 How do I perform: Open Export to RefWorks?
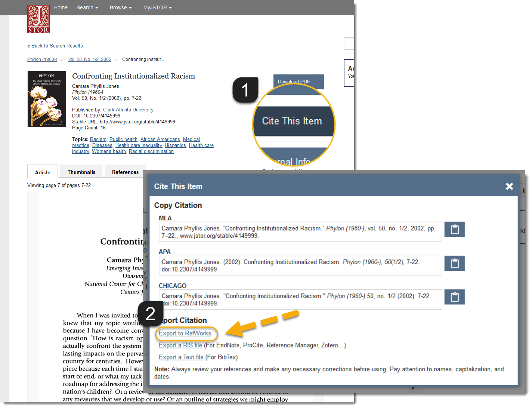point(186,333)
